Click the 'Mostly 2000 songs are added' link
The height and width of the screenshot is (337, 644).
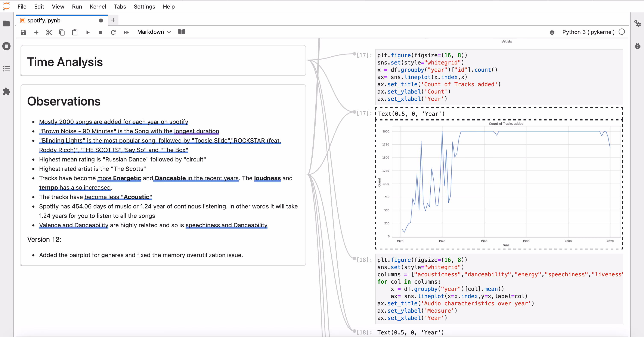click(114, 122)
